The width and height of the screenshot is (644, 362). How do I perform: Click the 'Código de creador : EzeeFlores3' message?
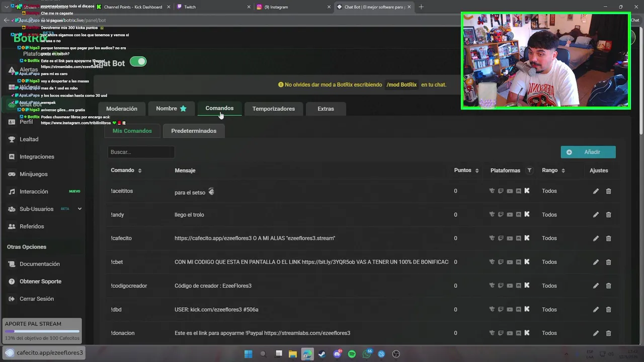213,286
